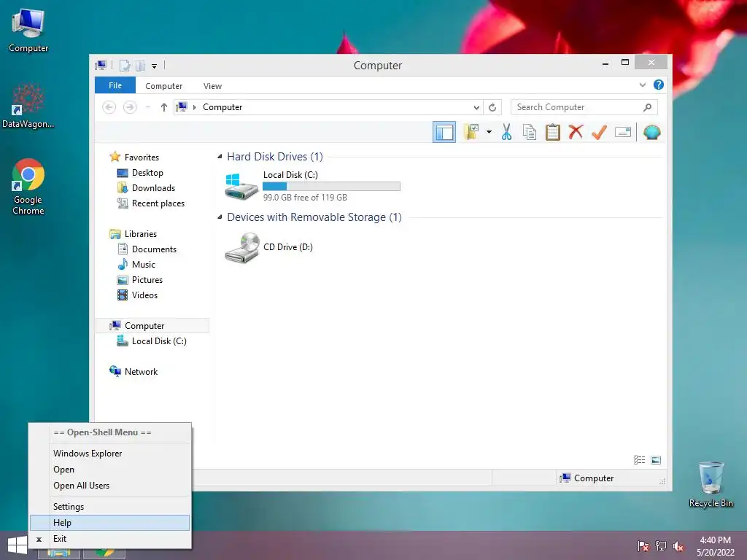This screenshot has width=747, height=560.
Task: Toggle the navigation pane toolbar button
Action: (x=444, y=133)
